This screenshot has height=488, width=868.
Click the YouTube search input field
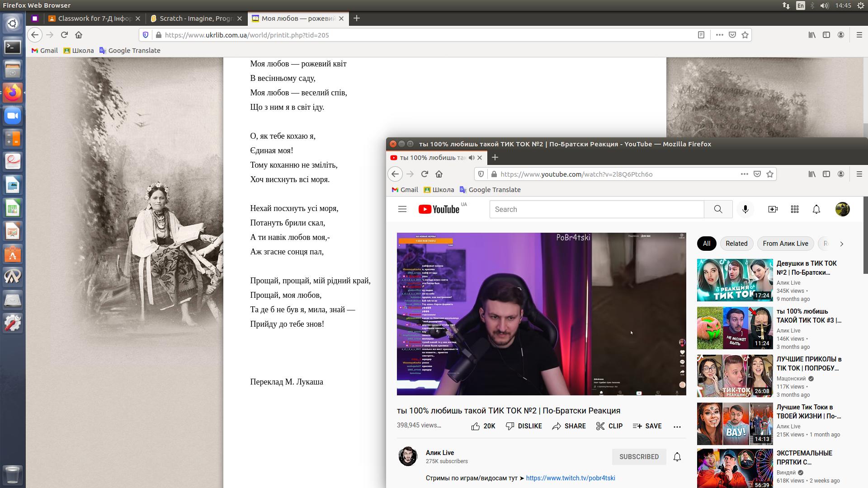pos(596,209)
